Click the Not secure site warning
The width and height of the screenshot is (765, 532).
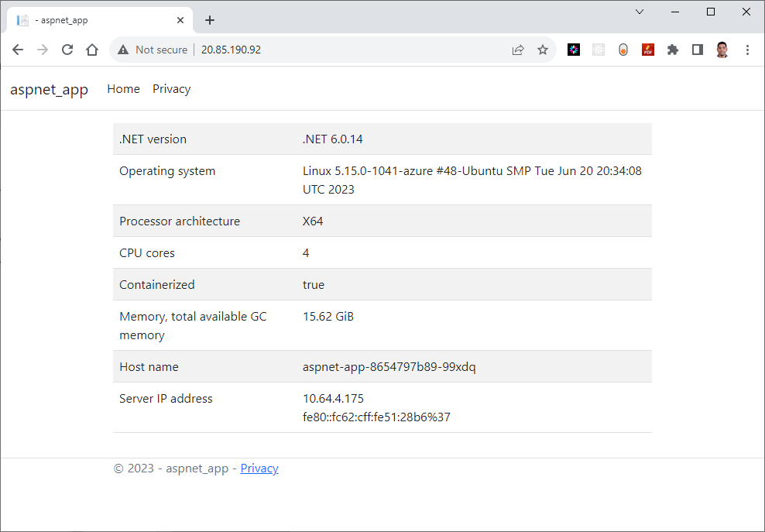click(x=153, y=50)
